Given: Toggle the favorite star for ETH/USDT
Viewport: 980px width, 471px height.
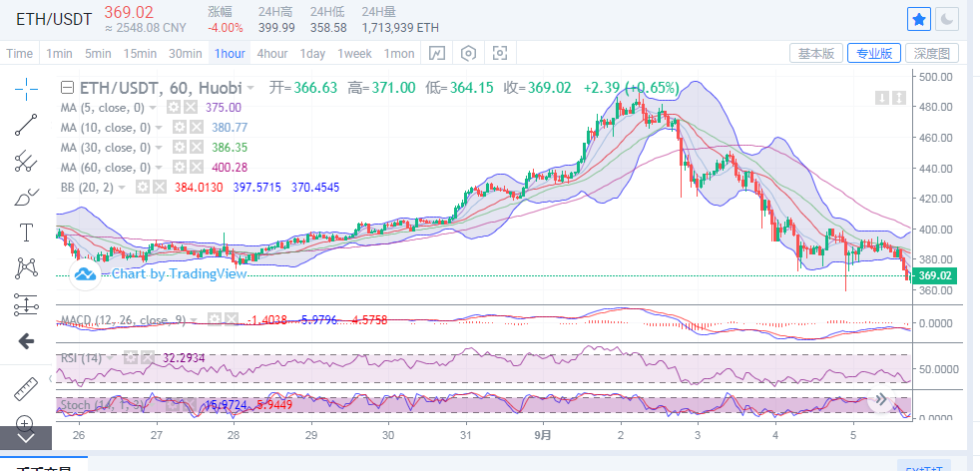Looking at the screenshot, I should [918, 18].
